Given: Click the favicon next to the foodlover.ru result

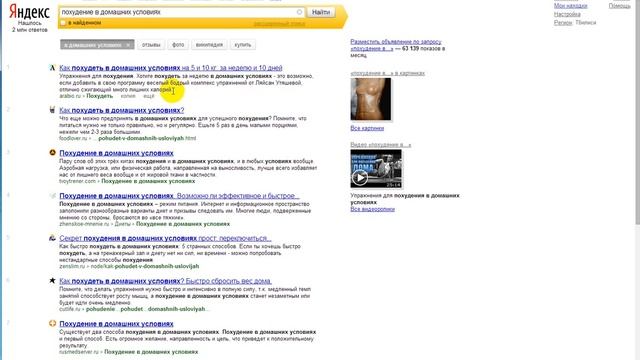Looking at the screenshot, I should [52, 110].
